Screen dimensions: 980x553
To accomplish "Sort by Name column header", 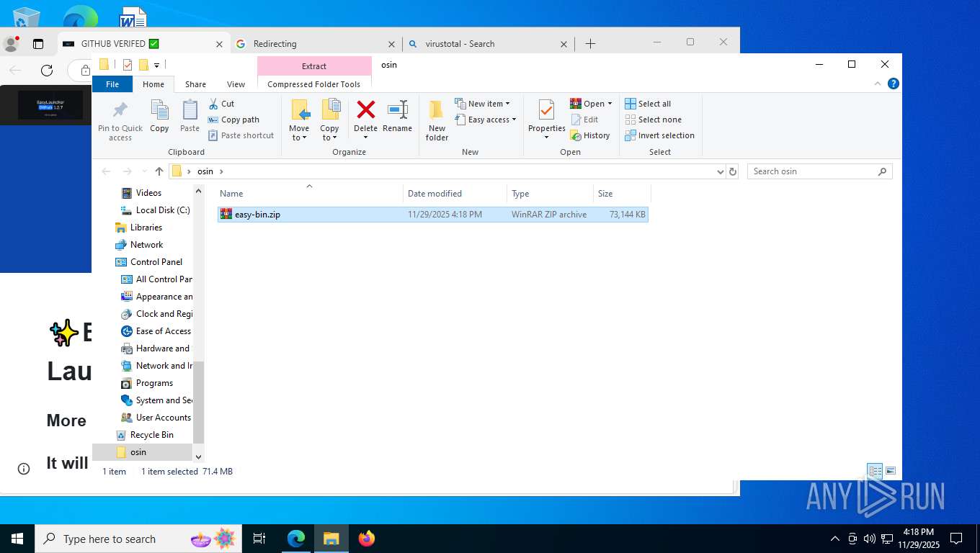I will coord(310,193).
